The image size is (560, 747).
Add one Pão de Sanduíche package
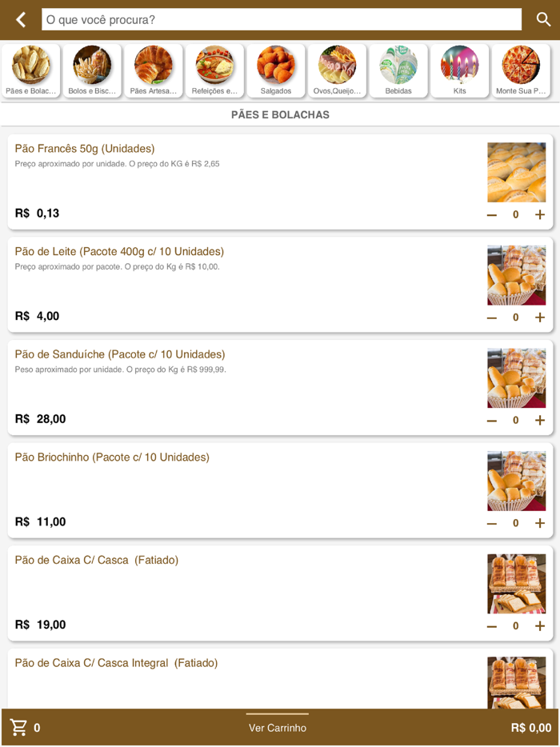click(x=540, y=420)
